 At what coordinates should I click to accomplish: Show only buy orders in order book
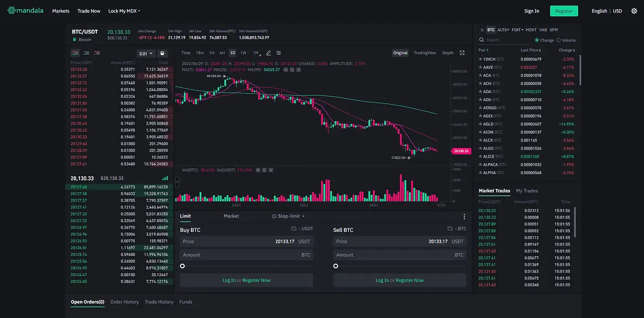tap(86, 53)
